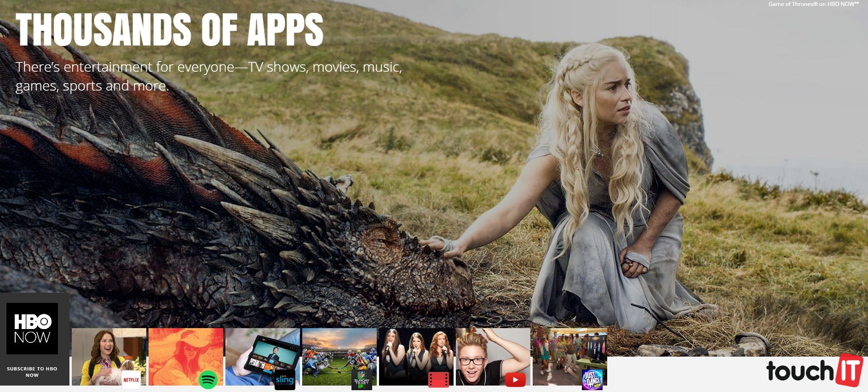868x392 pixels.
Task: Click the Just Dance Now logo icon
Action: [x=592, y=380]
